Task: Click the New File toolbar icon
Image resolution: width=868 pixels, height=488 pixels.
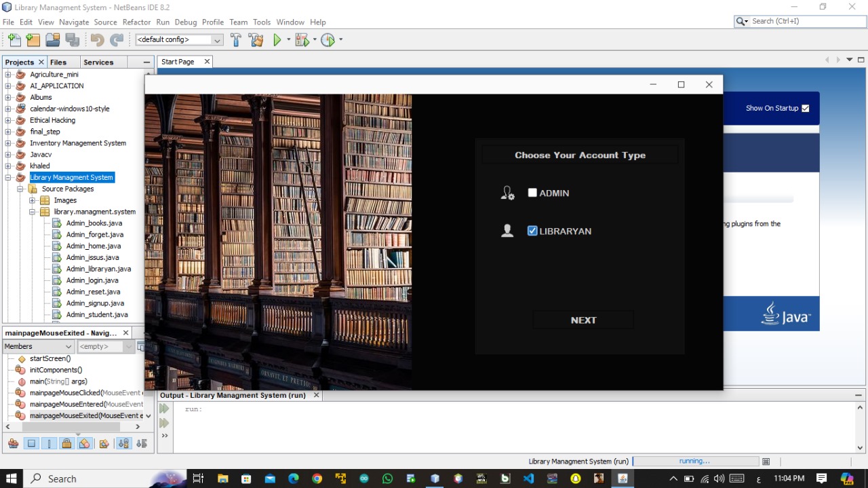Action: pos(14,40)
